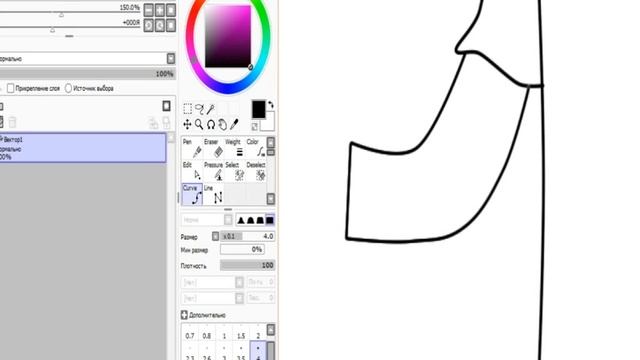The height and width of the screenshot is (360, 640).
Task: Choose the Edit control point tool
Action: pos(192,171)
